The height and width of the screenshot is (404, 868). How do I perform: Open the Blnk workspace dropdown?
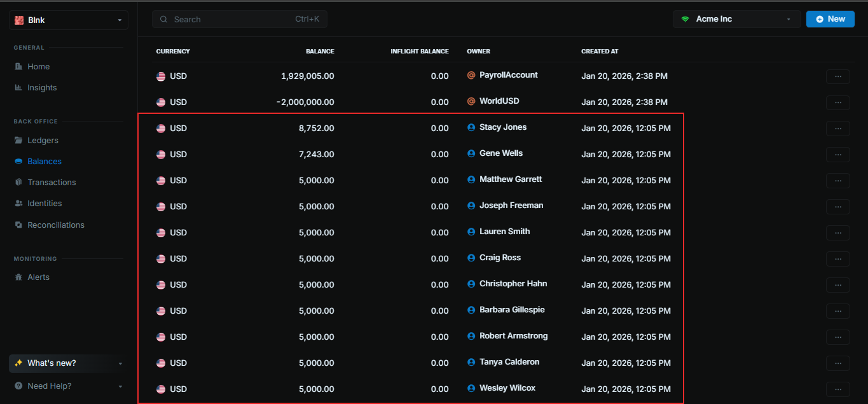(x=69, y=20)
